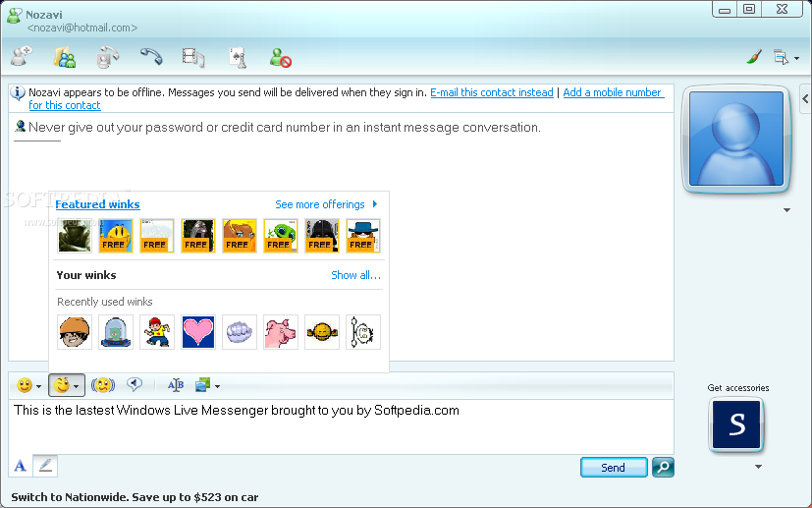The image size is (812, 508).
Task: Click the search magnifier button
Action: [x=663, y=468]
